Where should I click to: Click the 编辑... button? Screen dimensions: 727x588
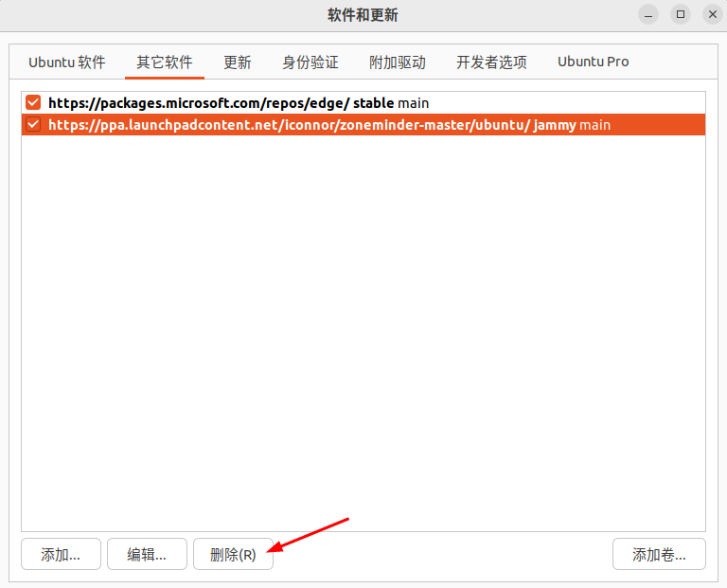pyautogui.click(x=147, y=554)
